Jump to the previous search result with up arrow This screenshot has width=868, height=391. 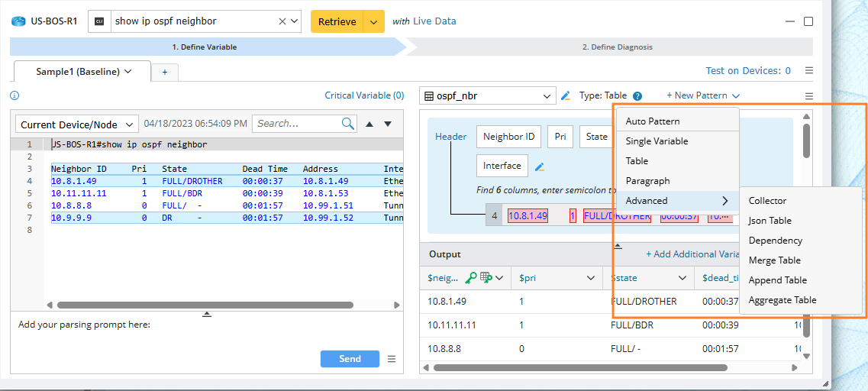click(x=369, y=124)
